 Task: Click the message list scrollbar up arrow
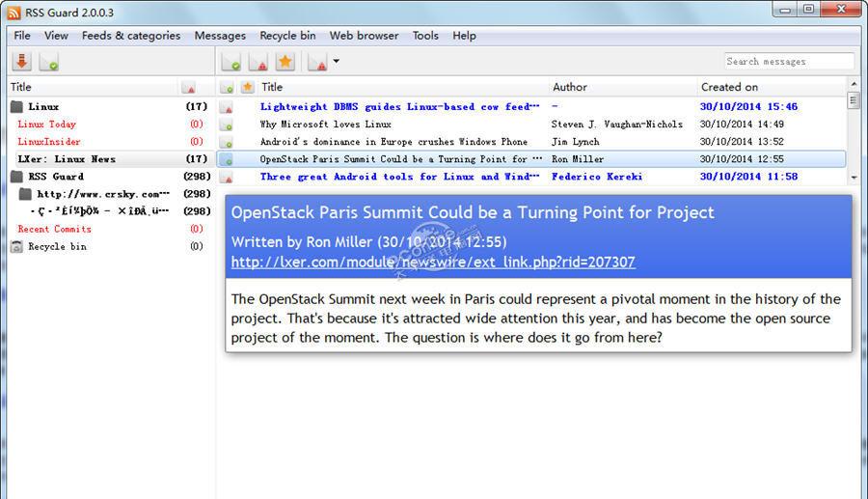[x=854, y=84]
